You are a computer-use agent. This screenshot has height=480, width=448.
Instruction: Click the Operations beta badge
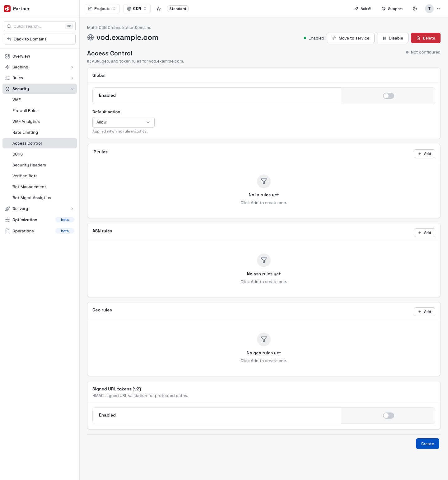click(x=65, y=231)
